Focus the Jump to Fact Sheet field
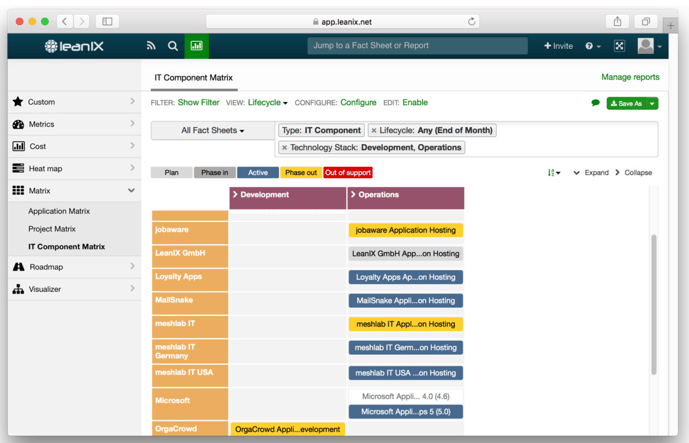This screenshot has width=689, height=443. tap(417, 46)
